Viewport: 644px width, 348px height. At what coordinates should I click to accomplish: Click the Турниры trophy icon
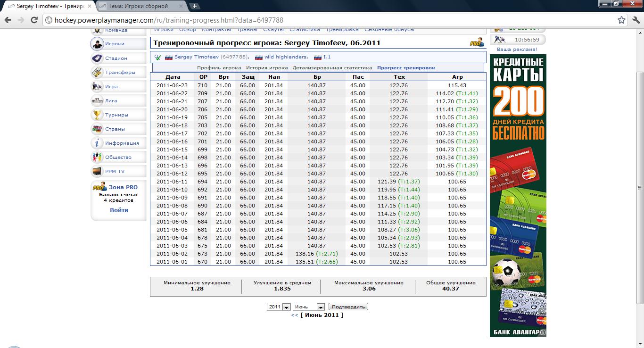click(x=97, y=115)
